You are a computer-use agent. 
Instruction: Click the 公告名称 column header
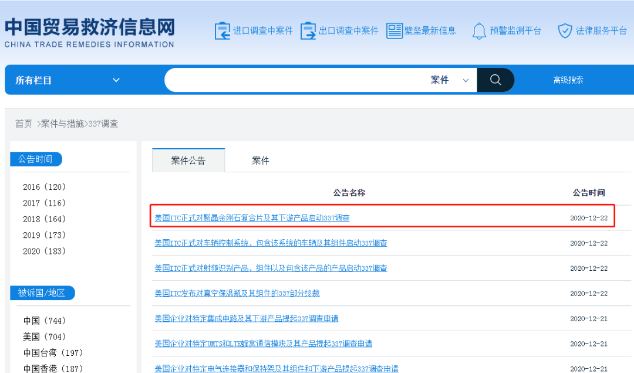point(349,193)
